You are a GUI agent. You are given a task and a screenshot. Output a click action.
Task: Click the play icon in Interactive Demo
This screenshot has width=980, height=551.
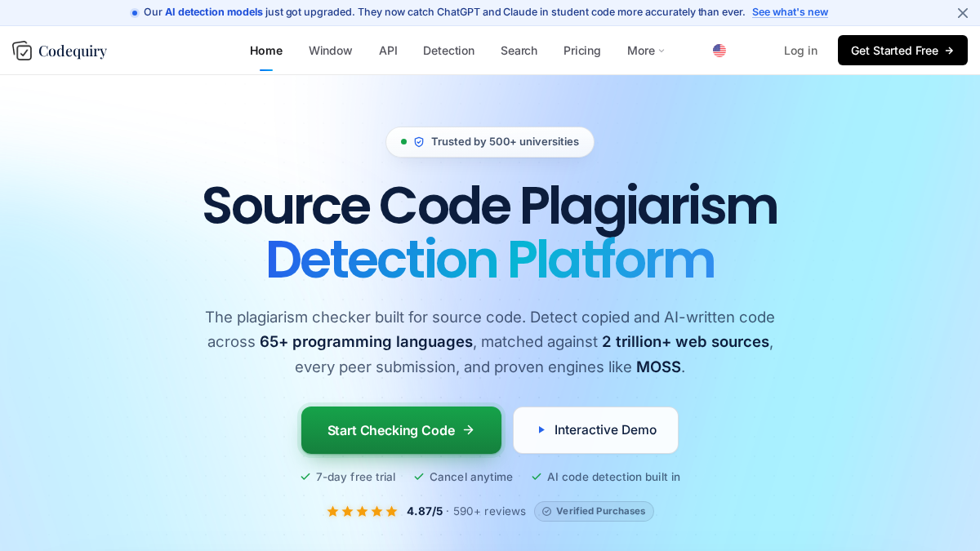[x=541, y=430]
